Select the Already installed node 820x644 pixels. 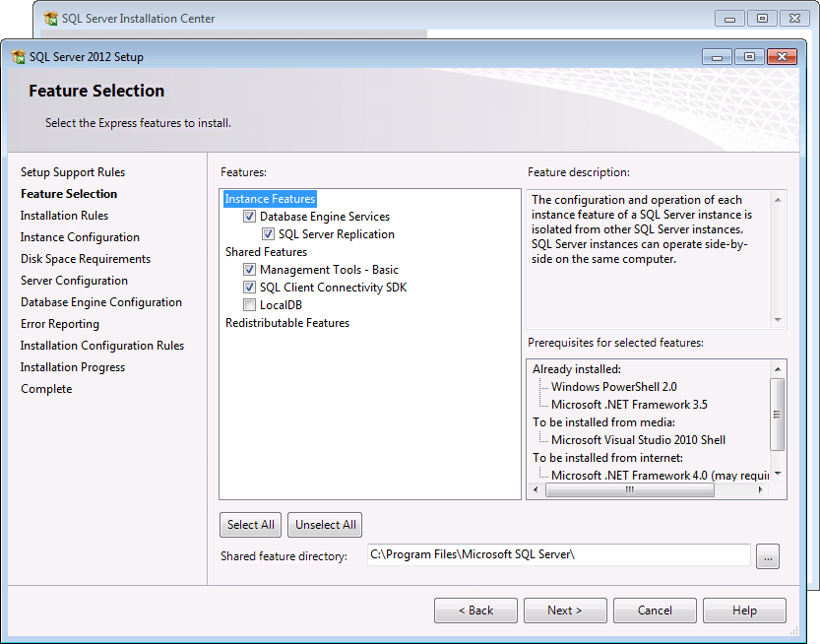[x=577, y=369]
